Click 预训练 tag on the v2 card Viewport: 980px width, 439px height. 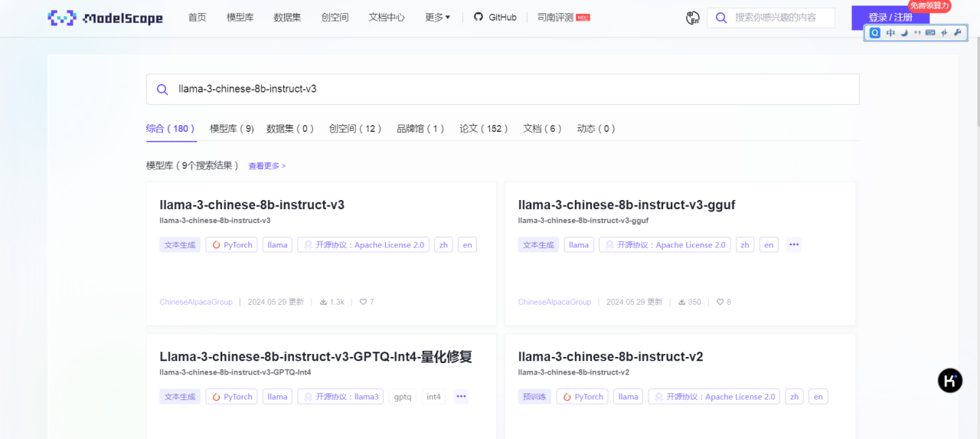[x=534, y=397]
